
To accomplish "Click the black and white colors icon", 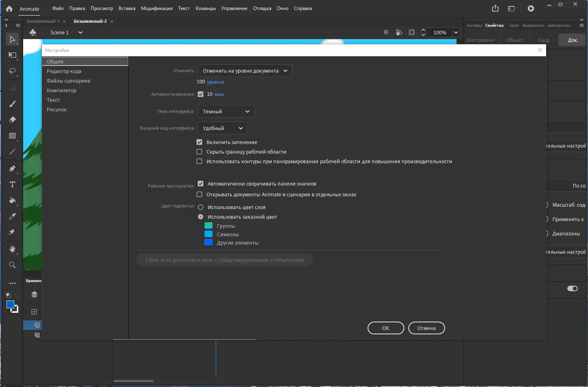I will pyautogui.click(x=8, y=295).
